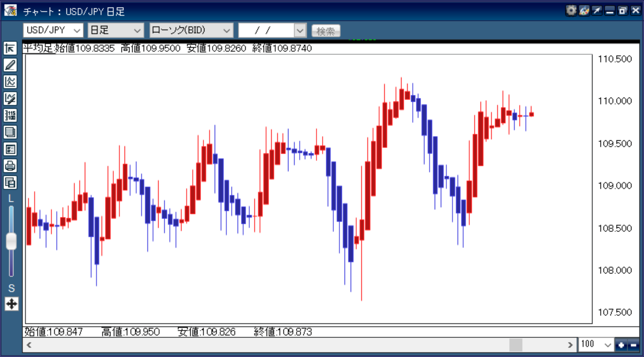Open the USD/JPY currency pair dropdown
This screenshot has width=644, height=357.
[53, 30]
